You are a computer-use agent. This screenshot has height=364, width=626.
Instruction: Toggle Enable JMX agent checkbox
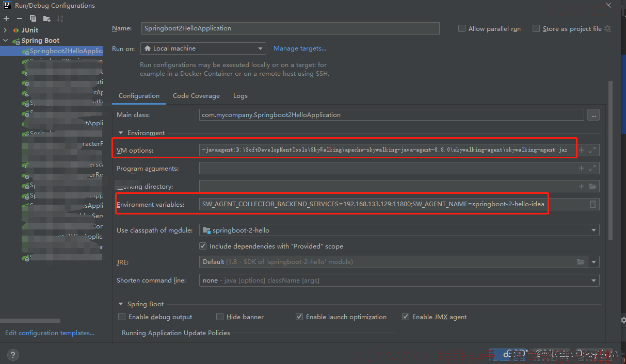pos(406,317)
